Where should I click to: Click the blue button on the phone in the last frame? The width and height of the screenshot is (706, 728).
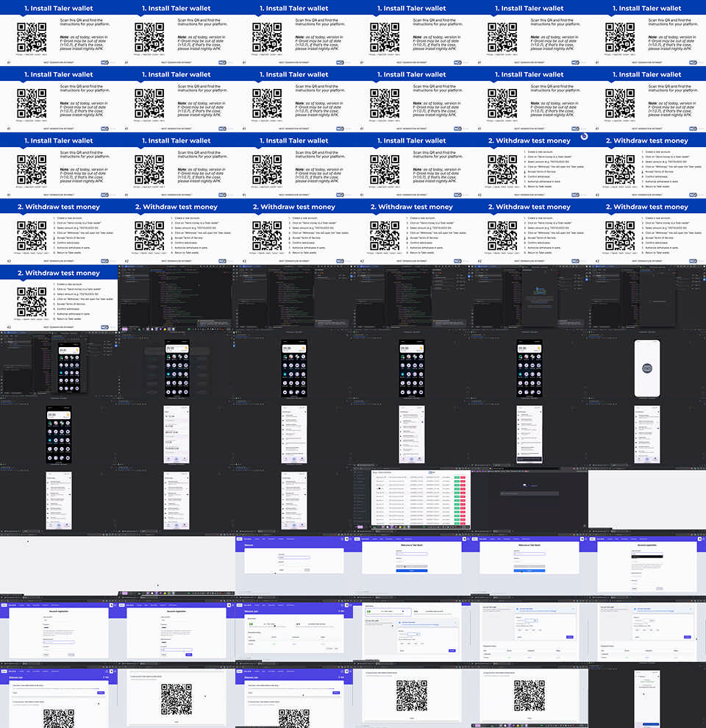click(x=650, y=724)
